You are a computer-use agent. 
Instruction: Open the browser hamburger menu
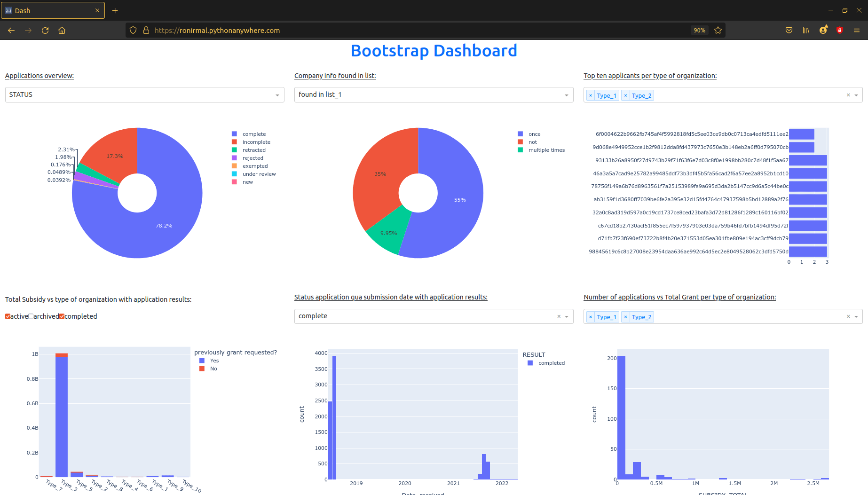tap(856, 30)
